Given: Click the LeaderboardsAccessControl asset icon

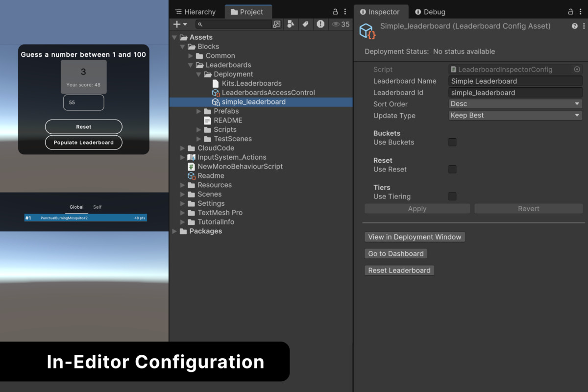Looking at the screenshot, I should pos(216,93).
